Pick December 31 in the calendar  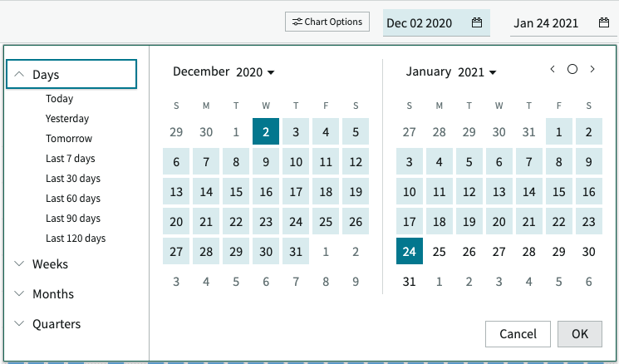click(296, 251)
